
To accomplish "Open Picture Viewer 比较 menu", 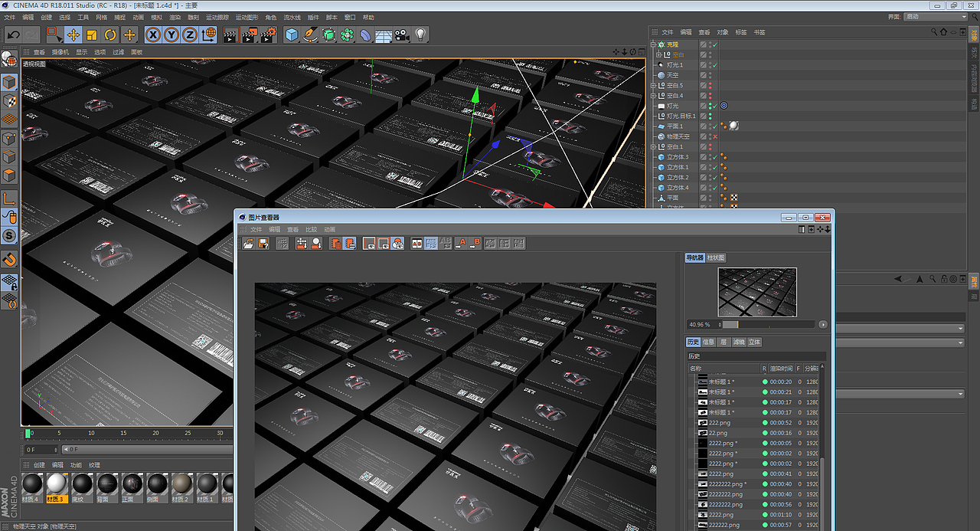I will click(x=311, y=229).
